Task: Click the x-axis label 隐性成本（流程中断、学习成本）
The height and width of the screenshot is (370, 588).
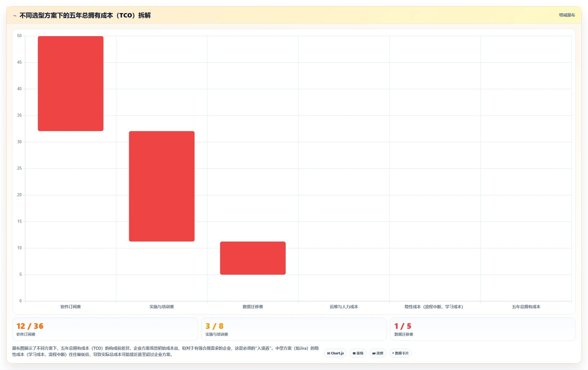Action: tap(434, 307)
